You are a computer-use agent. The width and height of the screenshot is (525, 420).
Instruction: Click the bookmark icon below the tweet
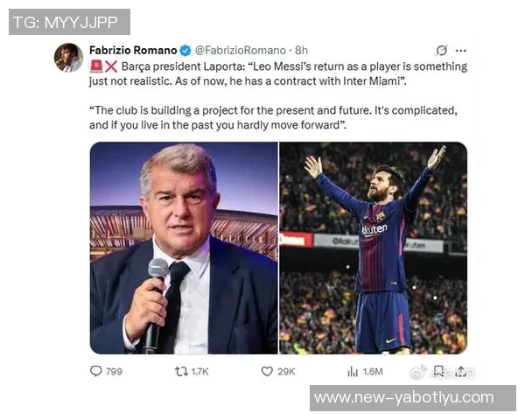point(439,371)
